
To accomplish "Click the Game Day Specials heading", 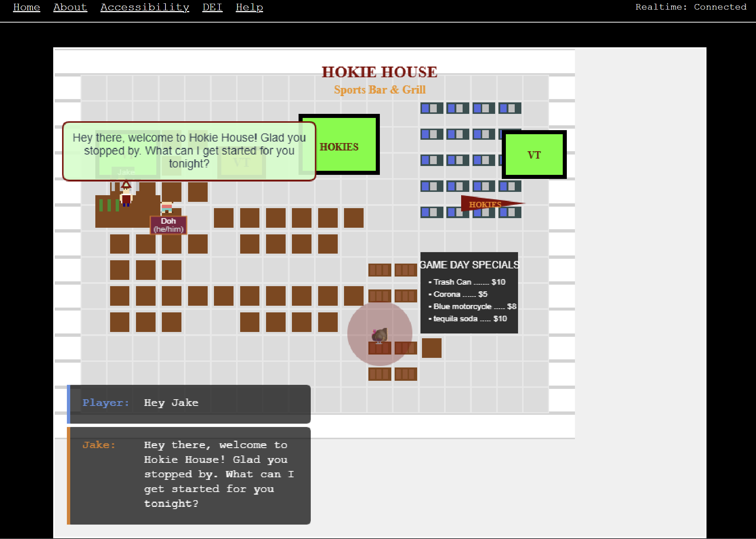I will [x=469, y=265].
